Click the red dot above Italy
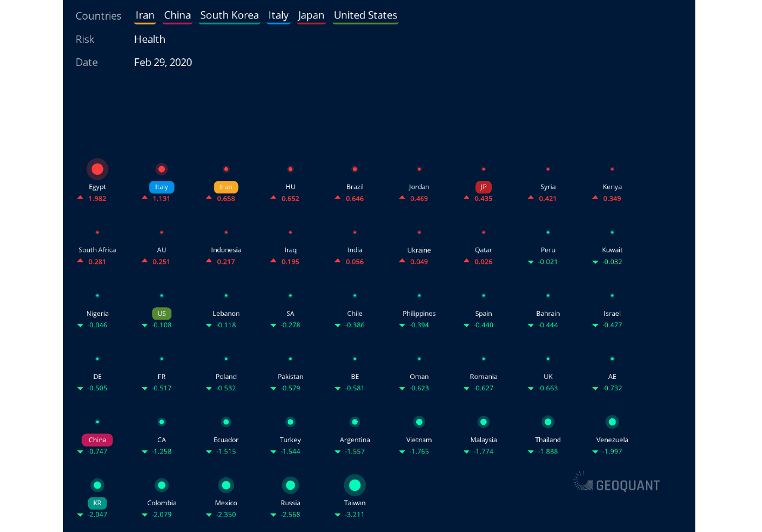The image size is (762, 532). pyautogui.click(x=161, y=169)
